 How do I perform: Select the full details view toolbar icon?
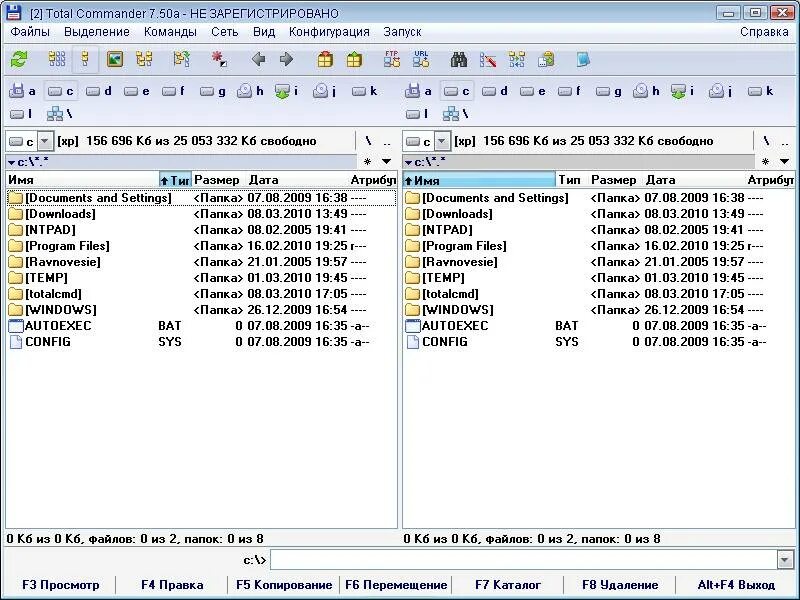tap(85, 60)
